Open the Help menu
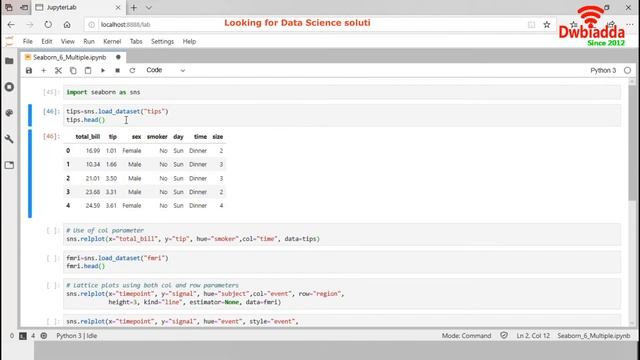 click(189, 42)
